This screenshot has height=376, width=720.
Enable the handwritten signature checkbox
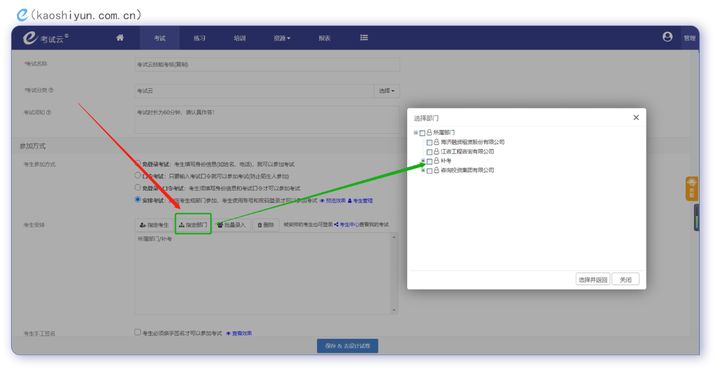point(137,332)
